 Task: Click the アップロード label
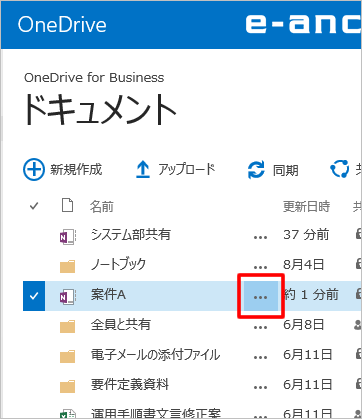point(187,170)
